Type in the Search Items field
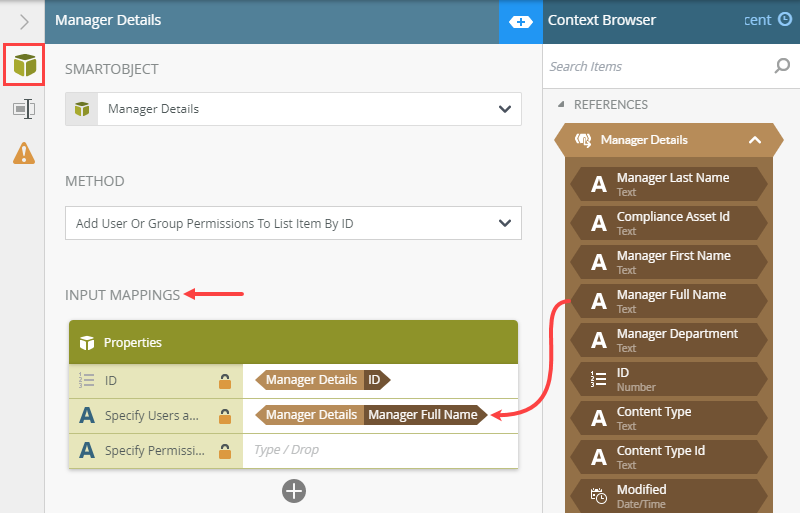 pyautogui.click(x=655, y=67)
